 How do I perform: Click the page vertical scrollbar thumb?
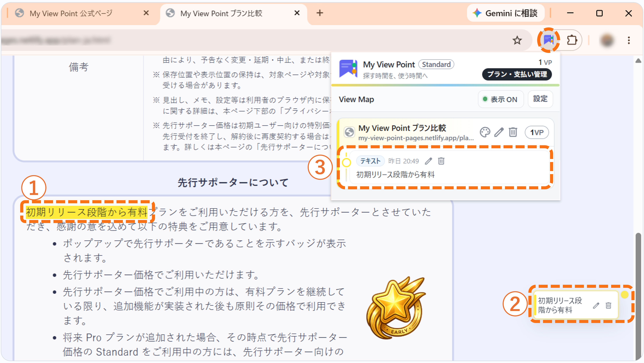(x=638, y=297)
